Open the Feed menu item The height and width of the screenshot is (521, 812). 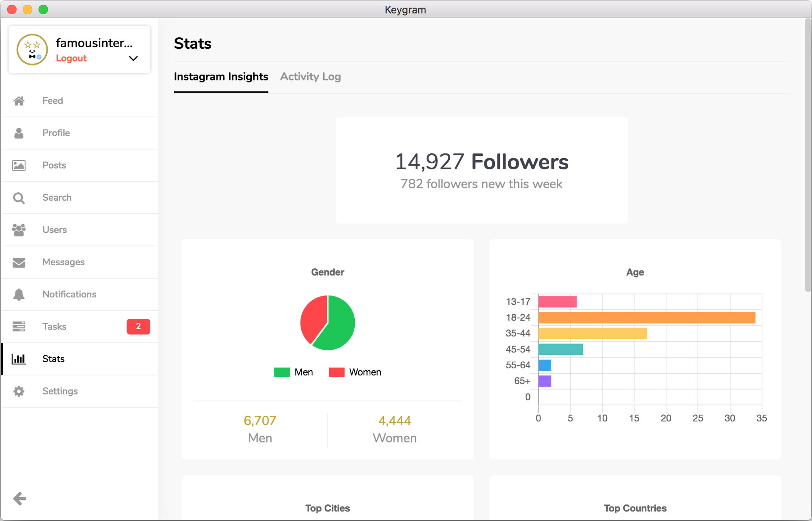click(80, 101)
